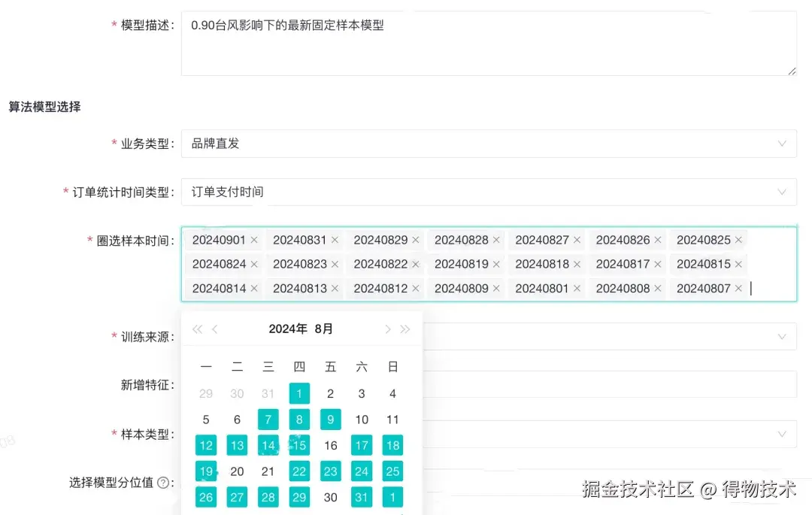Deselect August 22 in the calendar
This screenshot has width=812, height=515.
click(x=299, y=471)
